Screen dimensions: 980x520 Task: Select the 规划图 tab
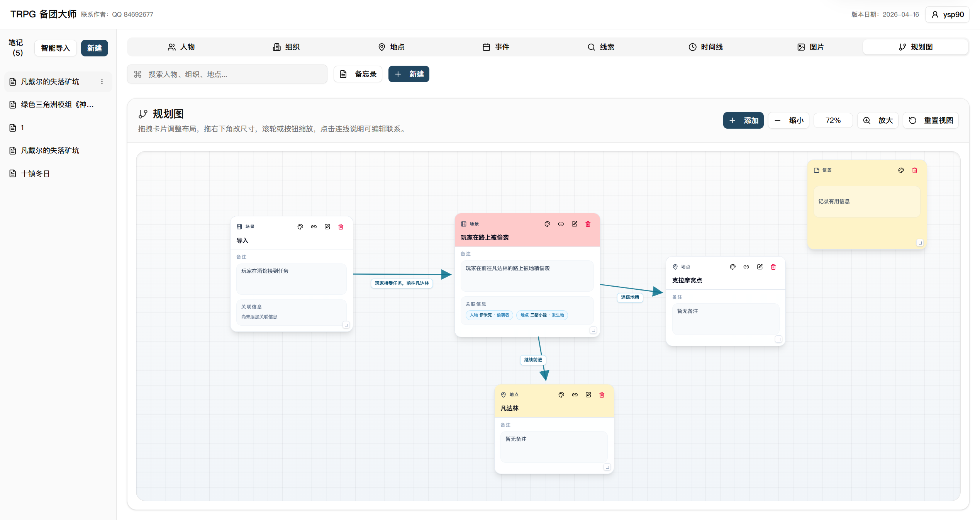[916, 47]
